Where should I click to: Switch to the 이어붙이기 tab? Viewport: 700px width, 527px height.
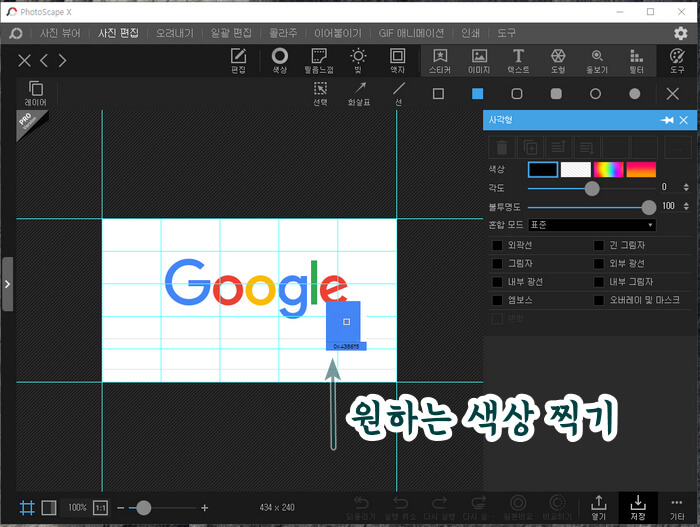338,33
